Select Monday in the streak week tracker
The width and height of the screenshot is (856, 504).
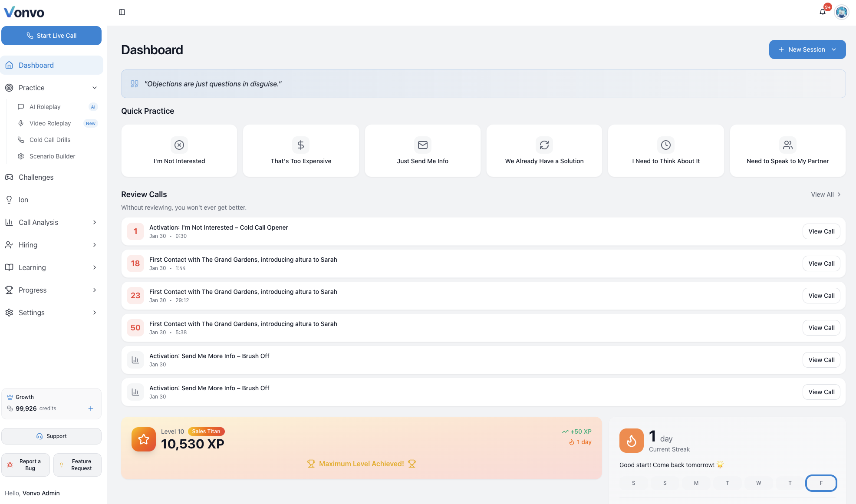[x=696, y=483]
